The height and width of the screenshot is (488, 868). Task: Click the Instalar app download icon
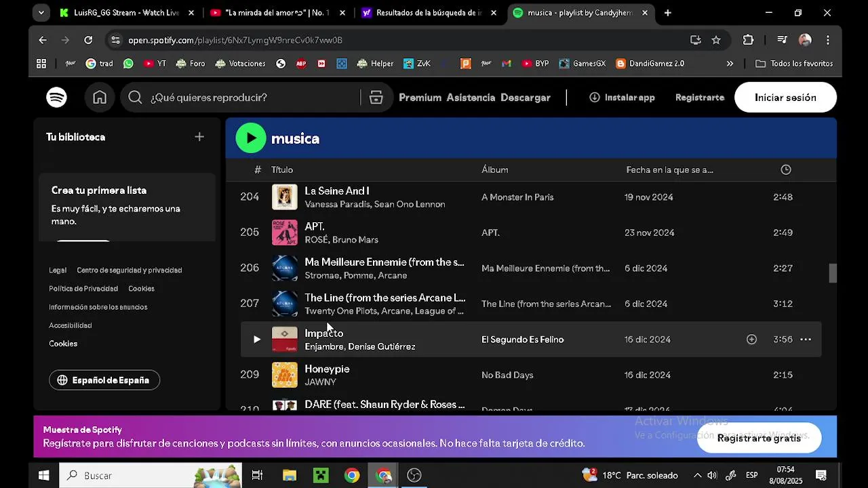pyautogui.click(x=595, y=98)
